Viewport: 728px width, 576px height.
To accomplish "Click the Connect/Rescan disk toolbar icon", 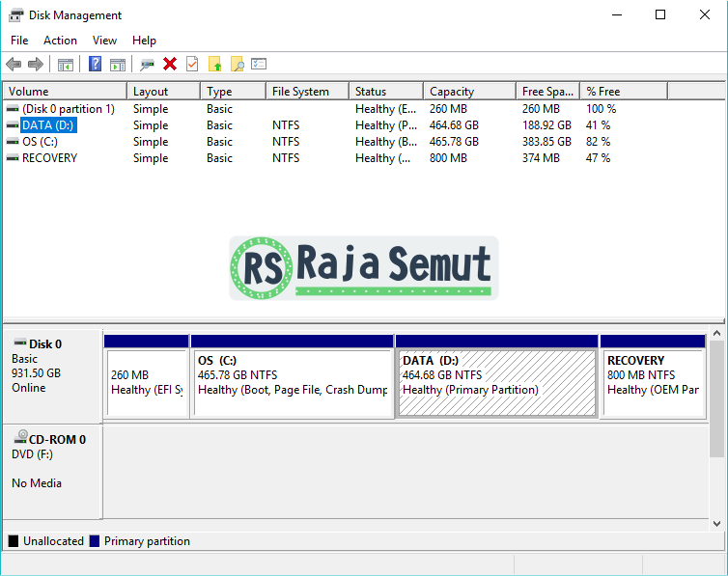I will point(147,65).
